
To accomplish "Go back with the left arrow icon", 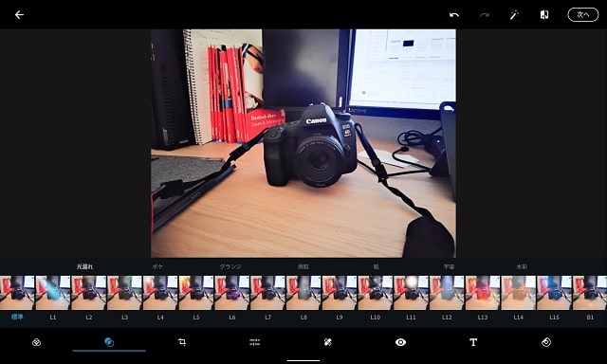I will tap(19, 15).
